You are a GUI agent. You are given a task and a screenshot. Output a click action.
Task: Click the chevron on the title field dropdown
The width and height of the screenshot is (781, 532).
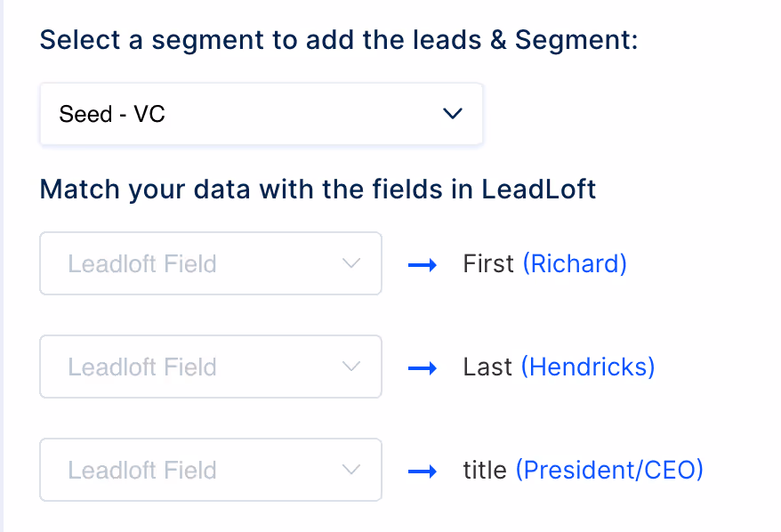tap(351, 470)
